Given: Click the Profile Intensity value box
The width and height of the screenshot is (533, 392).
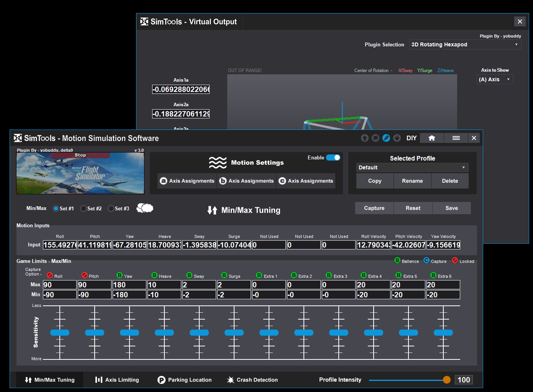Looking at the screenshot, I should (464, 380).
